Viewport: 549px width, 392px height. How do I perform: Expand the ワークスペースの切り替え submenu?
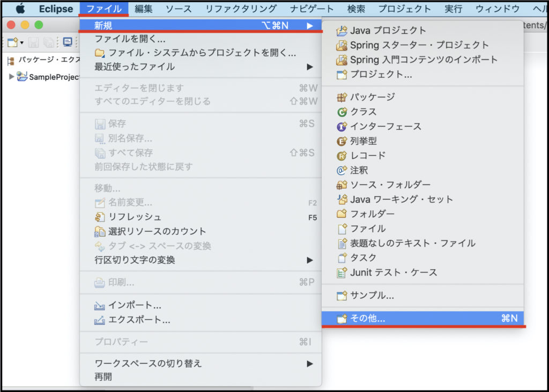click(201, 363)
